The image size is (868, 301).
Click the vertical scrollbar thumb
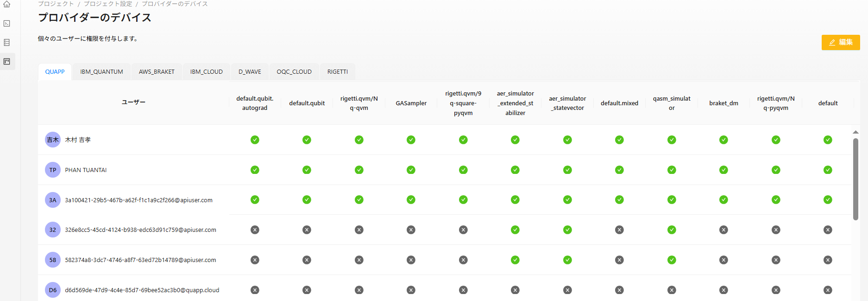pyautogui.click(x=855, y=179)
